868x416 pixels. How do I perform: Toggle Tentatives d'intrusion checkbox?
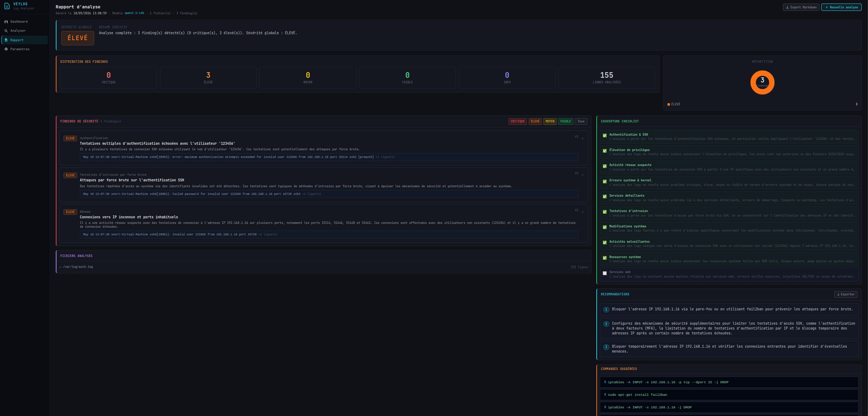(605, 212)
